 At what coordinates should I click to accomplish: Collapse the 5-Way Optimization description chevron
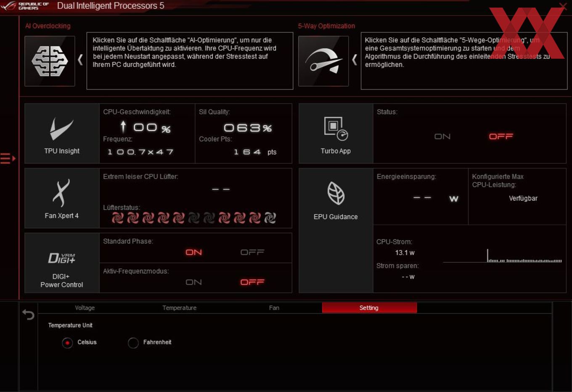[355, 60]
